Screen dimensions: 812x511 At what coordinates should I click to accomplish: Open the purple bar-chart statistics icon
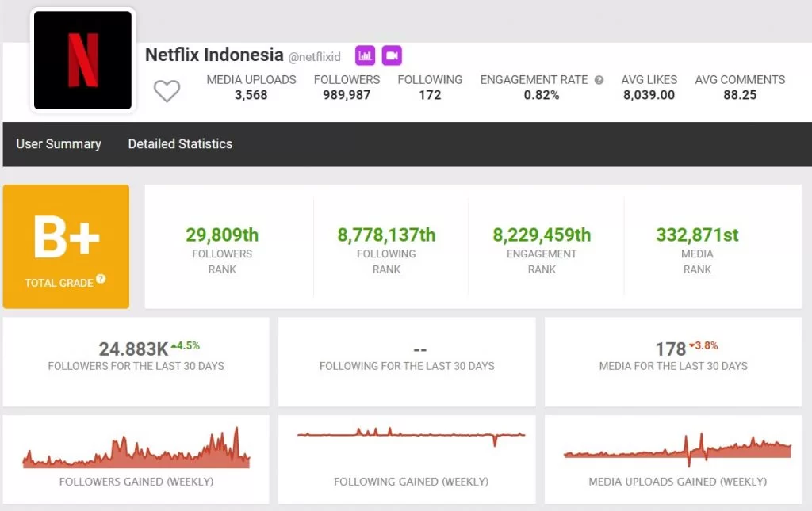coord(365,55)
